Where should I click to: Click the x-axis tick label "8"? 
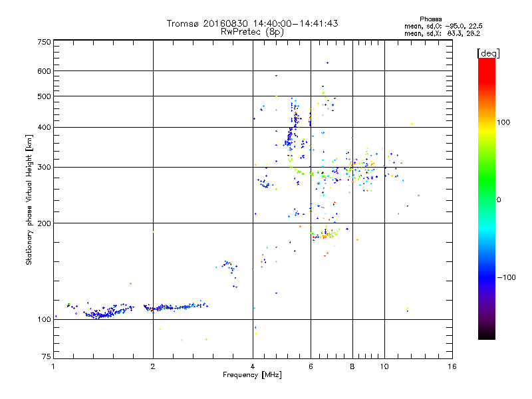pyautogui.click(x=352, y=366)
